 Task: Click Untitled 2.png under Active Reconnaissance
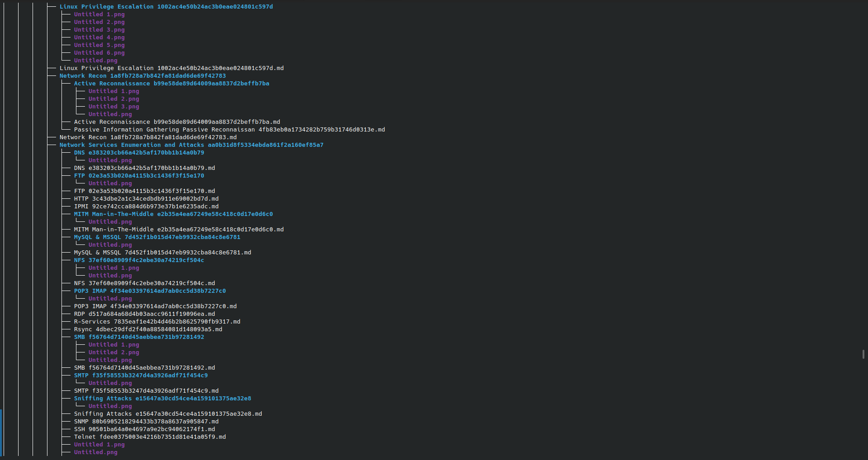point(114,99)
